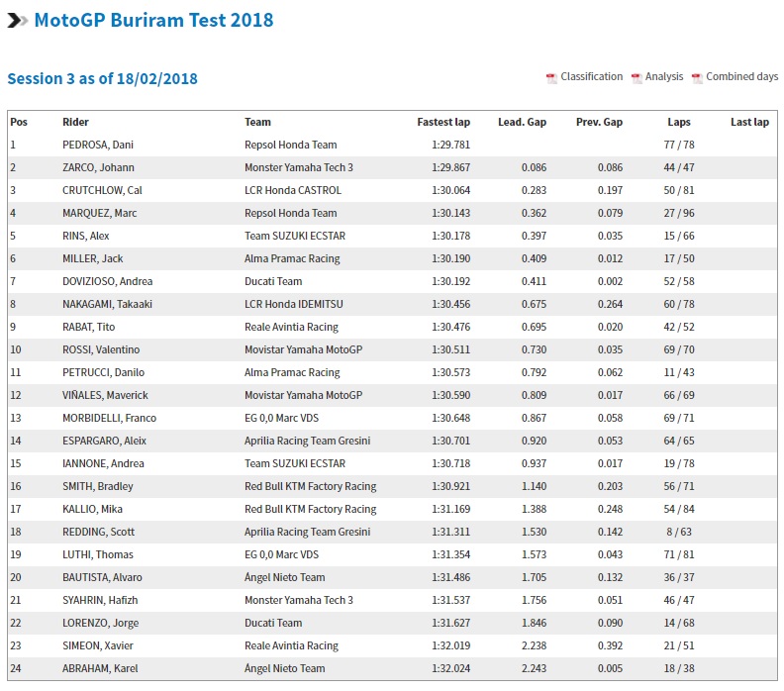Select rider NAKAGAMI, Takaaki
Viewport: 784px width, 691px height.
pyautogui.click(x=107, y=304)
